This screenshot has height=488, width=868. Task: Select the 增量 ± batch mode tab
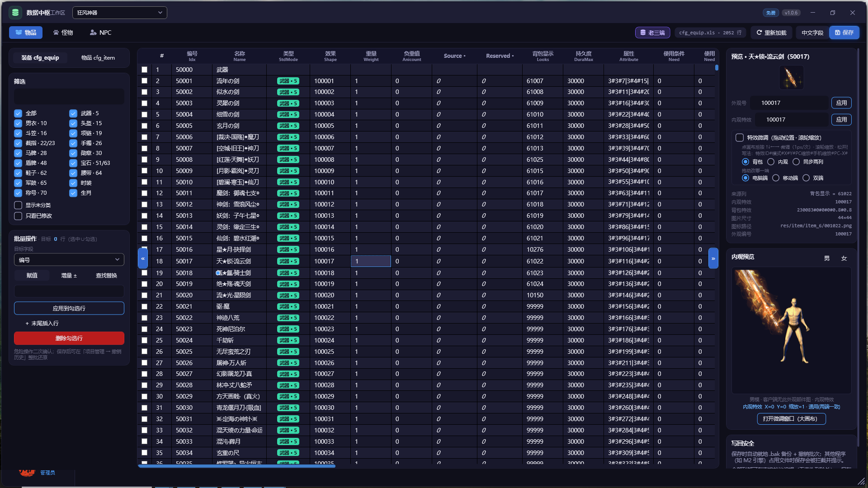pos(69,276)
